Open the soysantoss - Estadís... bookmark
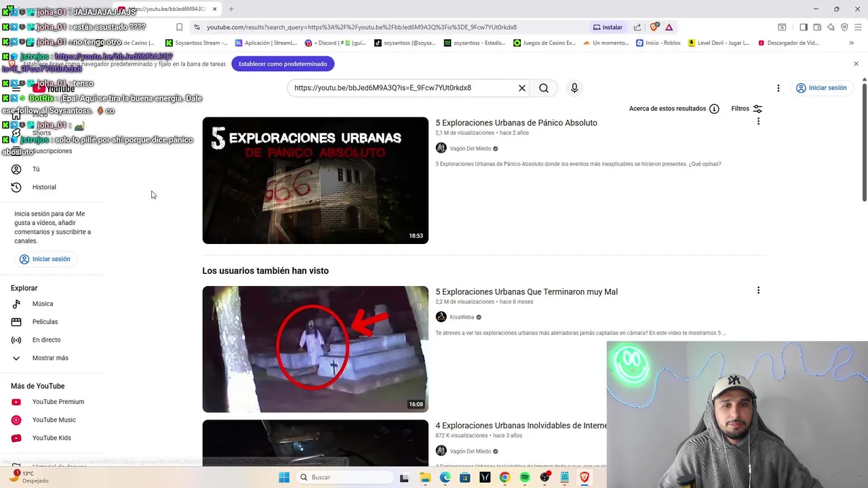Image resolution: width=868 pixels, height=488 pixels. point(475,43)
